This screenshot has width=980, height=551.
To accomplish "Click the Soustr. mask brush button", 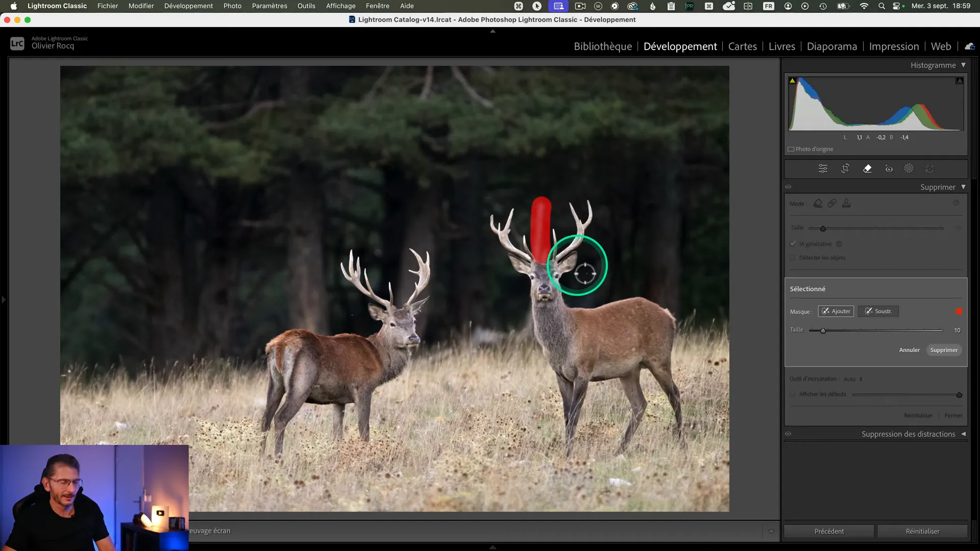I will point(878,311).
